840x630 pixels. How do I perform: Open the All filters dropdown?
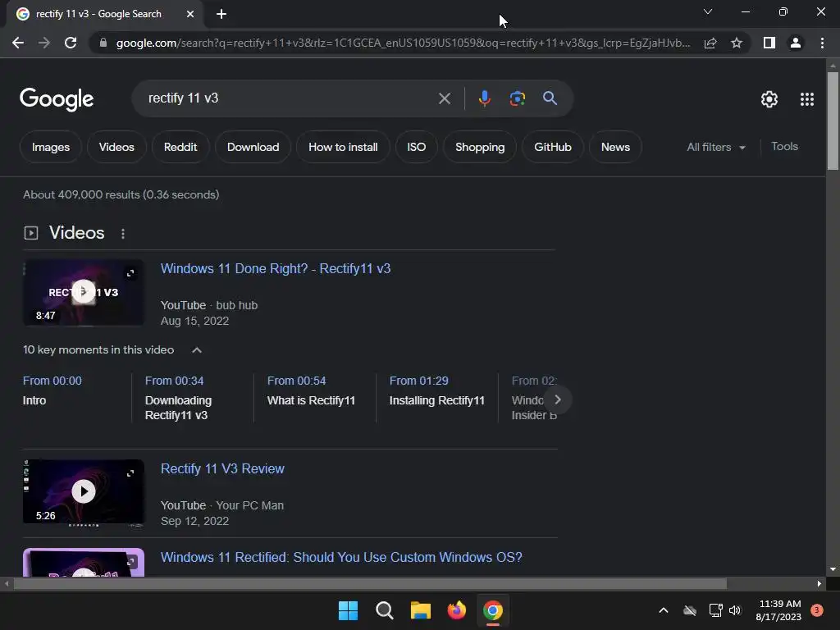coord(715,147)
